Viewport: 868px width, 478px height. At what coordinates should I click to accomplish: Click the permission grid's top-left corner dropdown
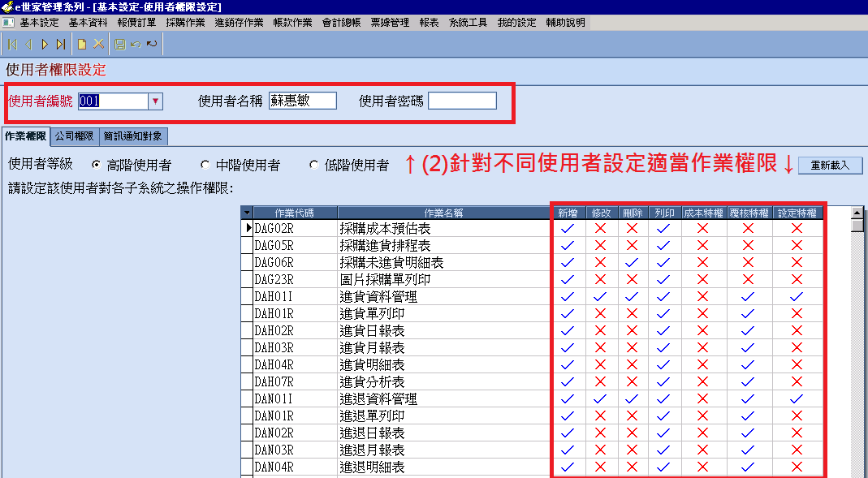coord(247,213)
